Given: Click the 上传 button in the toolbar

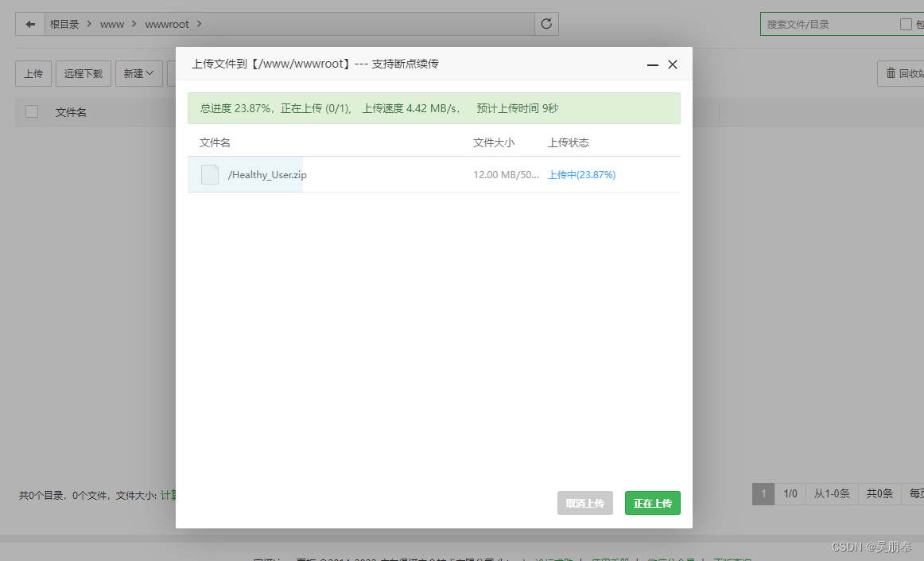Looking at the screenshot, I should point(33,74).
